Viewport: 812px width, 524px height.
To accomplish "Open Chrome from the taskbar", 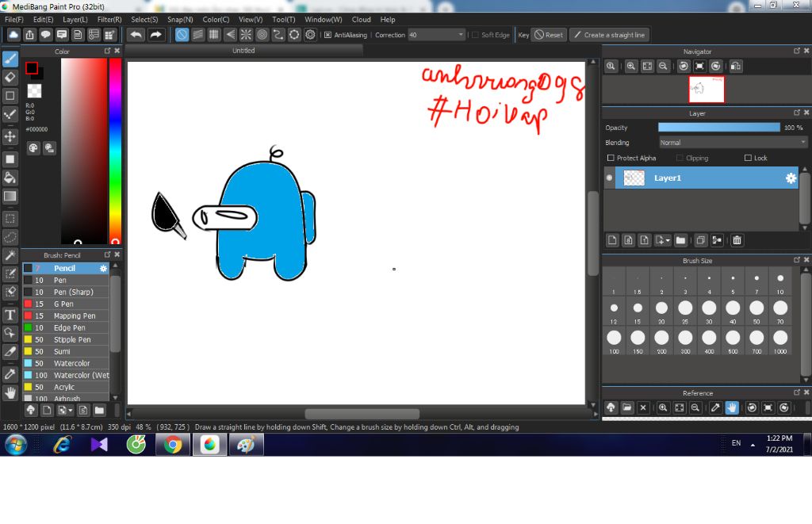I will (x=172, y=445).
